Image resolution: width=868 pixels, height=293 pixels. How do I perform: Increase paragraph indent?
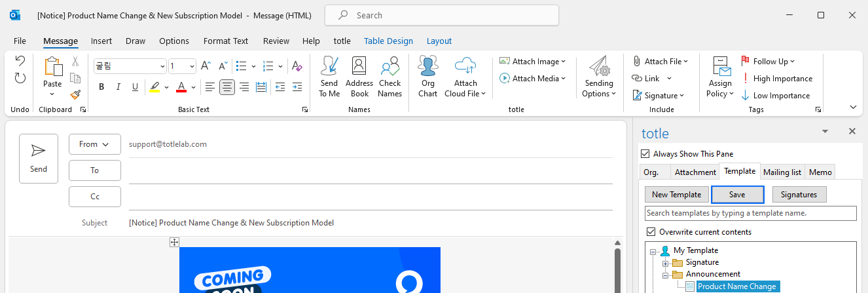(297, 87)
